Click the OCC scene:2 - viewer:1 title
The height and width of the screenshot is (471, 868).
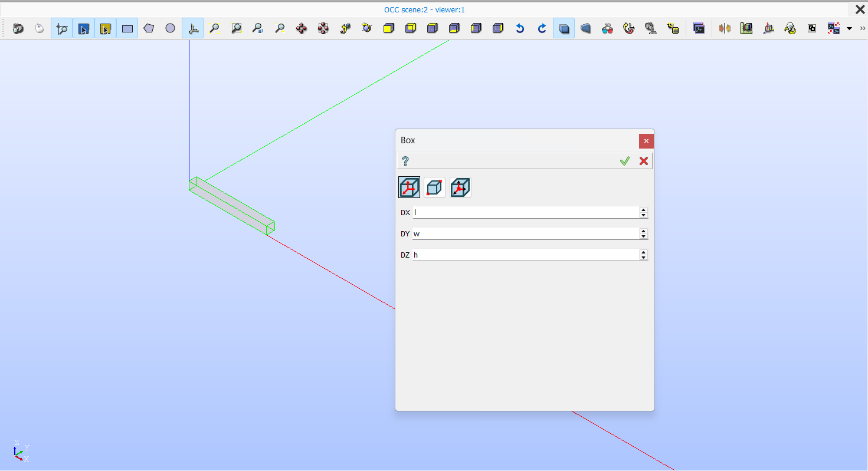click(424, 9)
